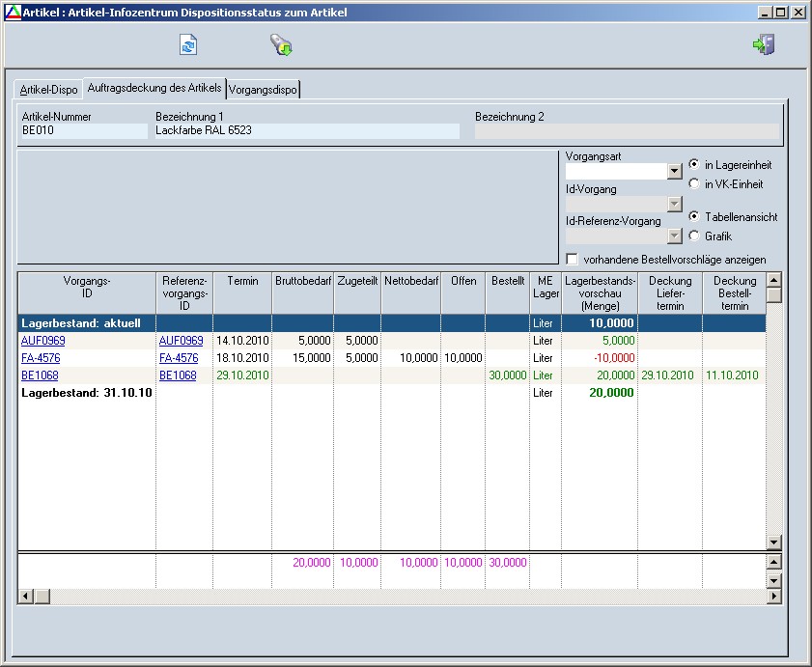812x667 pixels.
Task: Enable 'vorhandene Bestellvorschläge anzeigen' checkbox
Action: [x=573, y=260]
